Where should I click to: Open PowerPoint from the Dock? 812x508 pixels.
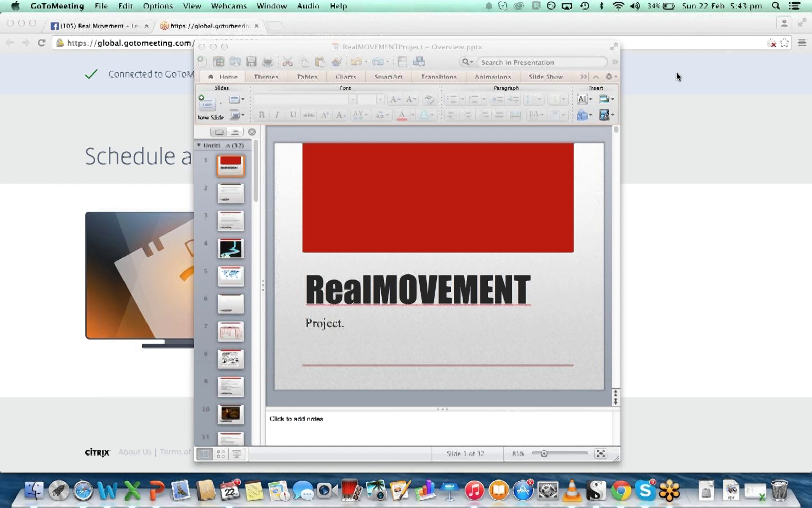point(157,490)
